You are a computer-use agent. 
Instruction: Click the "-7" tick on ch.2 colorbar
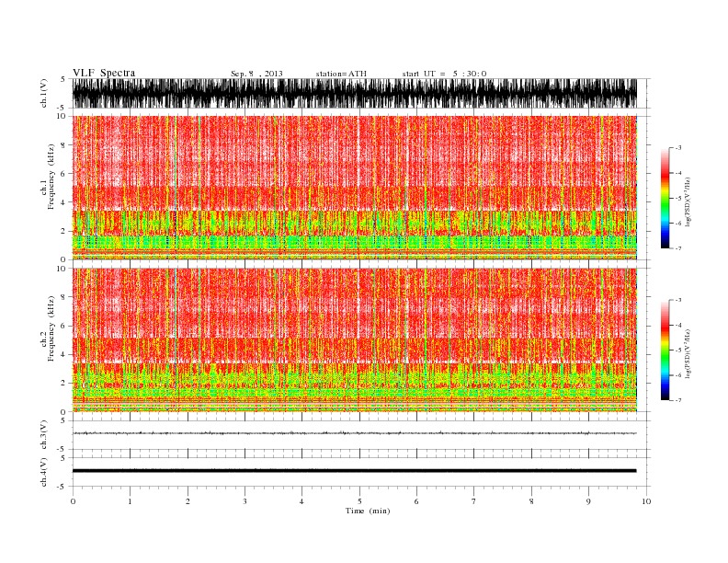point(677,400)
